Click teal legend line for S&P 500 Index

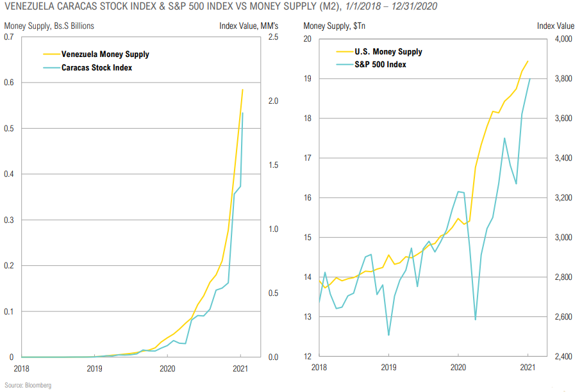tap(343, 65)
